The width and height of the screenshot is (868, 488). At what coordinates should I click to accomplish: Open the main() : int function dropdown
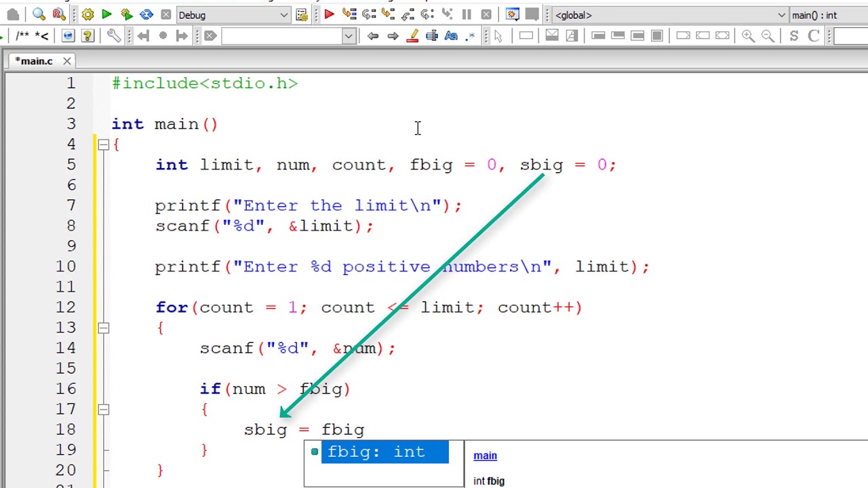coord(829,15)
